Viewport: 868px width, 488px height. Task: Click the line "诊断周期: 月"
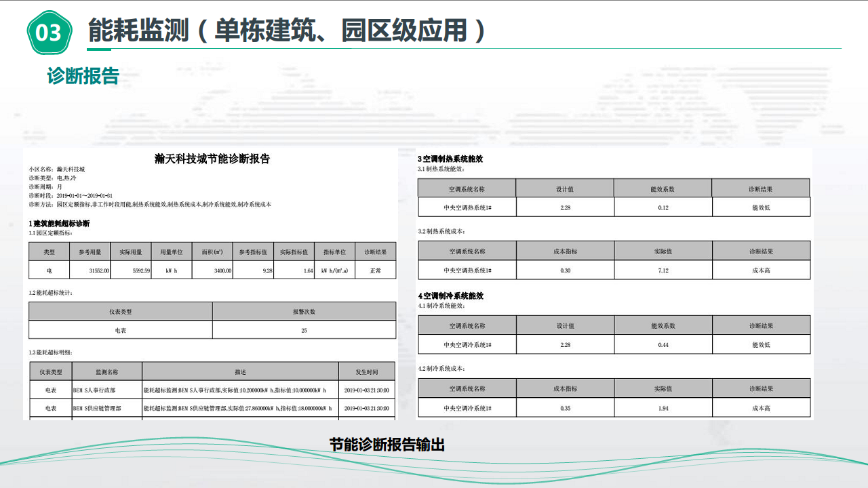pos(45,186)
